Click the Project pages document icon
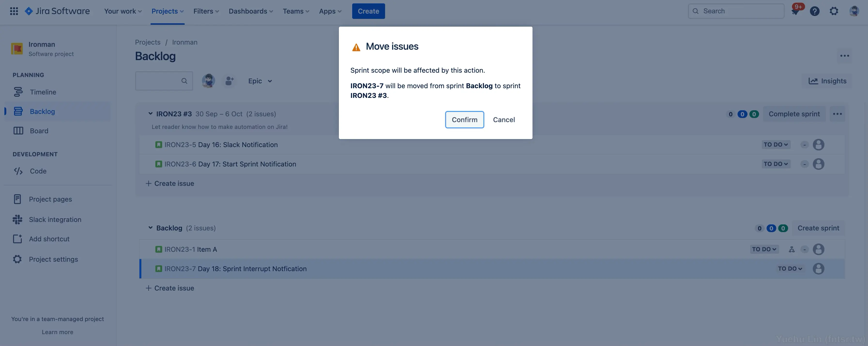The image size is (868, 346). pos(17,199)
